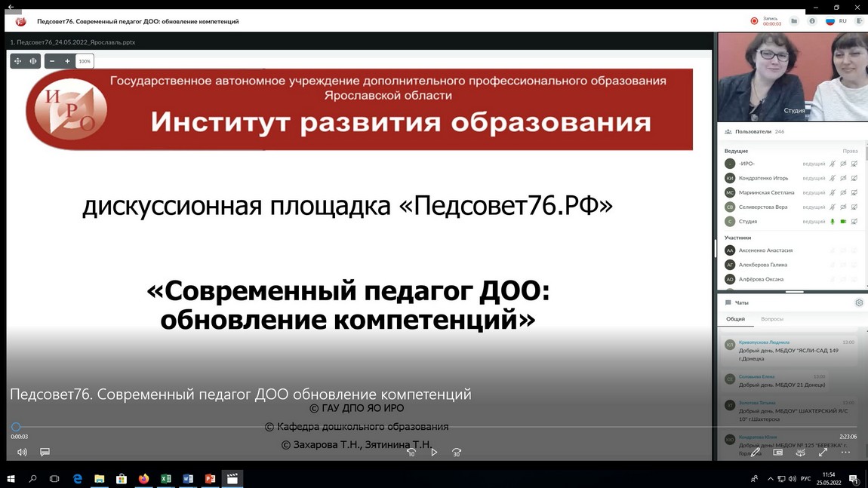
Task: Open taskbar search magnifier
Action: [x=32, y=479]
